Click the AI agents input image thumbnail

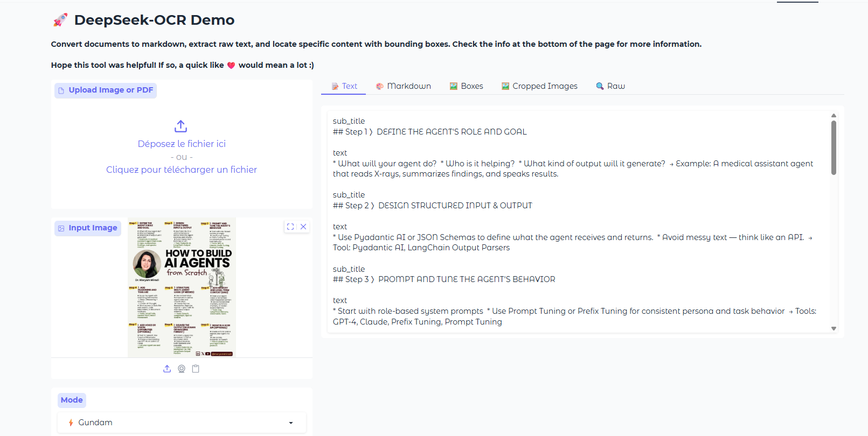pos(182,287)
